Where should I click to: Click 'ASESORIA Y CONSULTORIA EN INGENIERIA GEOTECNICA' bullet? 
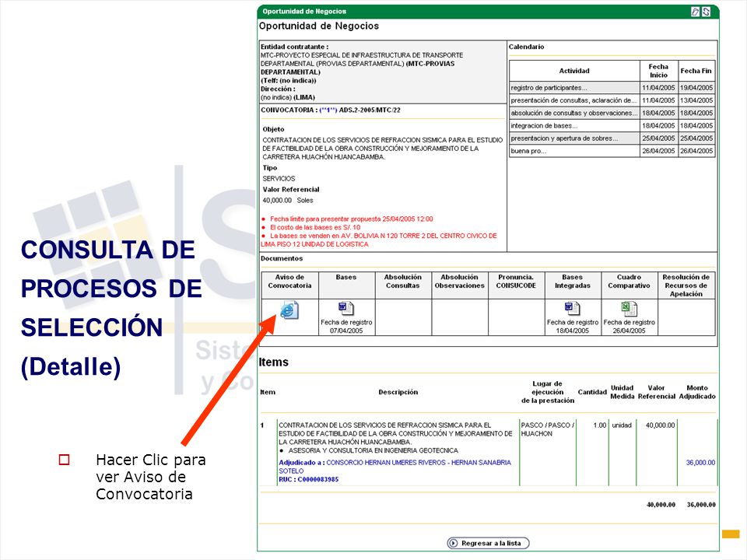373,450
